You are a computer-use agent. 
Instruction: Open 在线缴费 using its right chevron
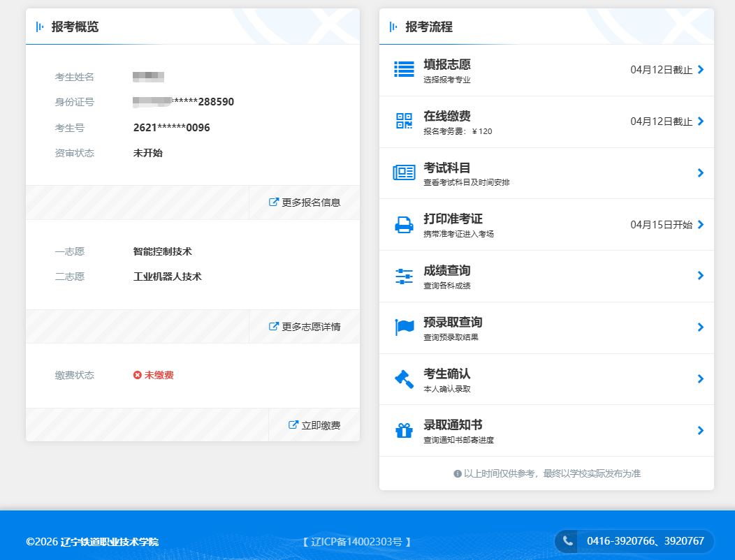point(700,121)
